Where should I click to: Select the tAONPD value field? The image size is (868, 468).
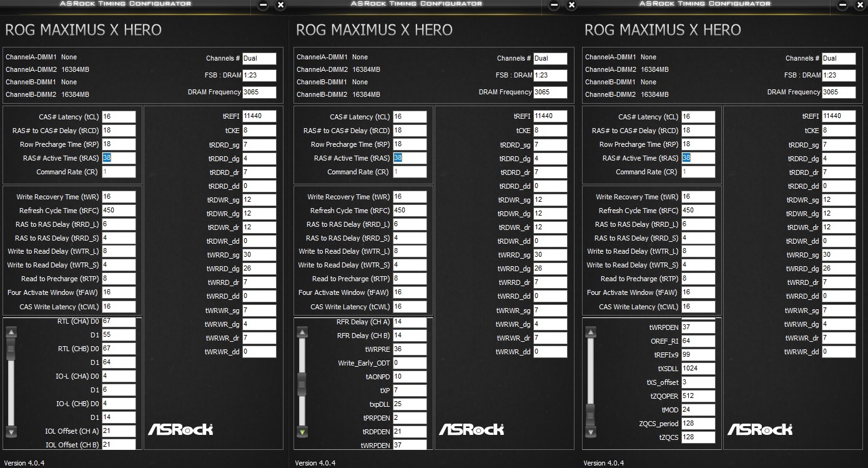coord(410,376)
